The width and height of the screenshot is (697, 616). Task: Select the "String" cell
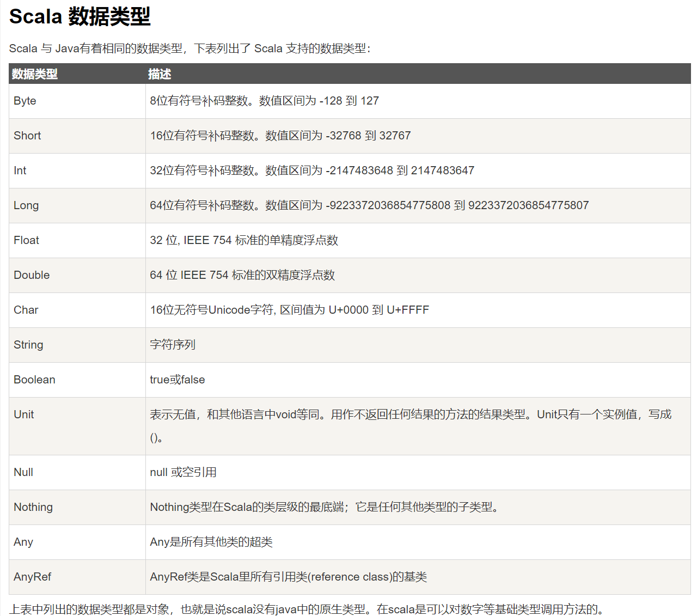77,345
